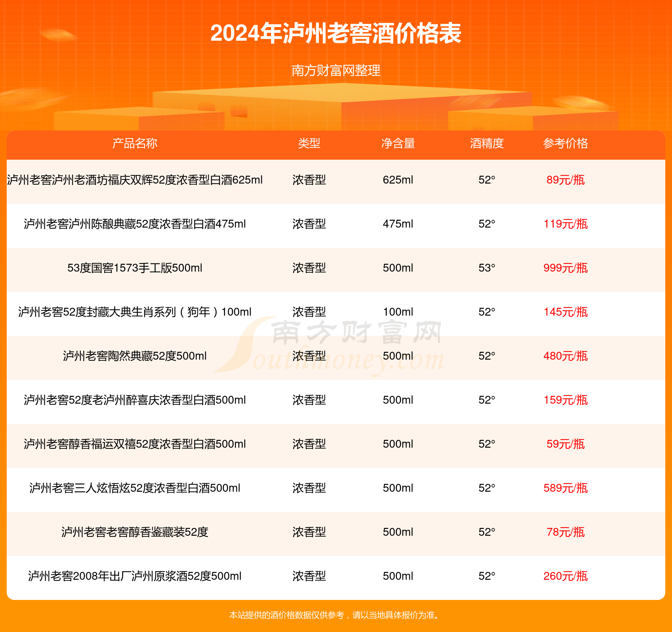Select product 泸州老窖三人炫悟炫52度
Screen dimensions: 672x632
click(135, 488)
